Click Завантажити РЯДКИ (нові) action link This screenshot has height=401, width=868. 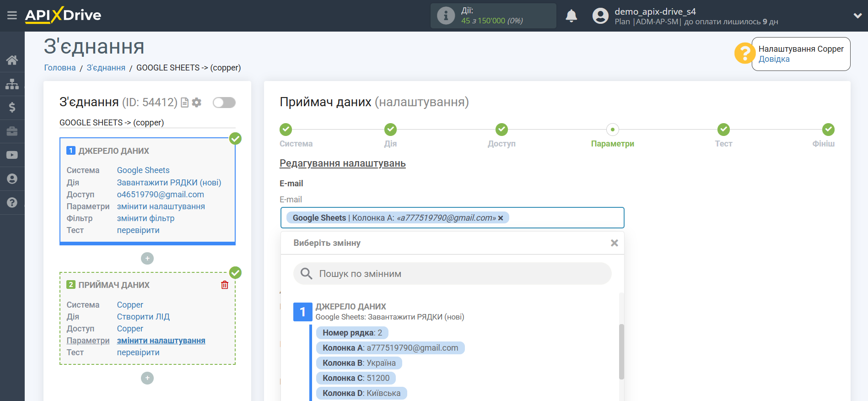tap(169, 183)
